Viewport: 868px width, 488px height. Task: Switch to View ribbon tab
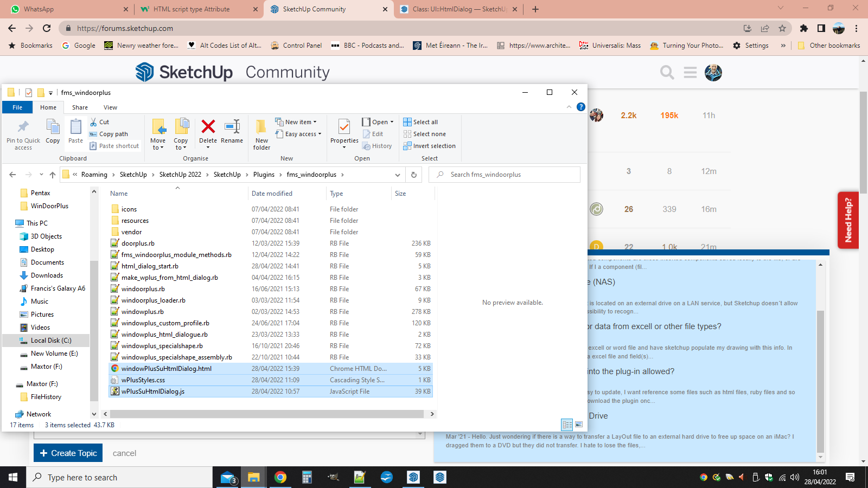[x=110, y=107]
